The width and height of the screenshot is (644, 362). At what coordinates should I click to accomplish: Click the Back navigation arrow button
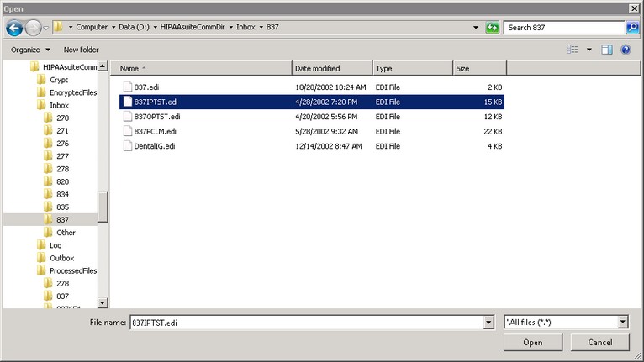tap(13, 28)
